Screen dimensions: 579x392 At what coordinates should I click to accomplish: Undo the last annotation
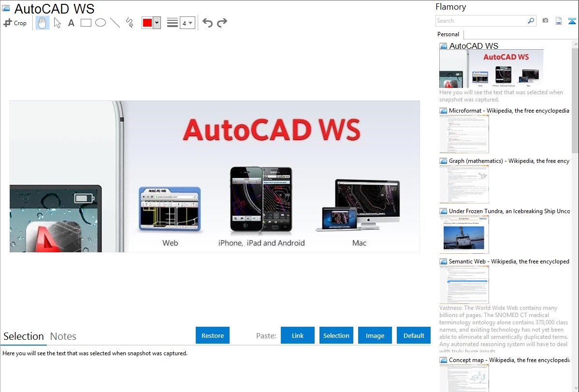click(x=207, y=23)
